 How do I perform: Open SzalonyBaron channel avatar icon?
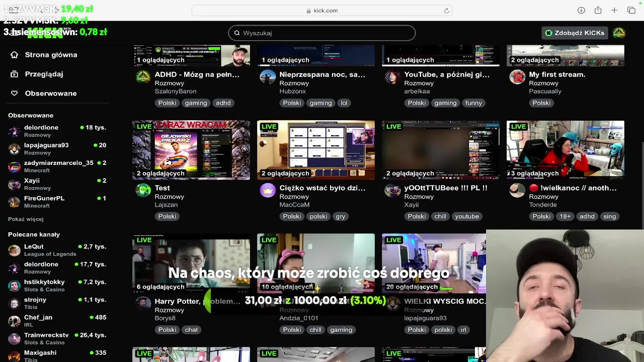coord(143,77)
